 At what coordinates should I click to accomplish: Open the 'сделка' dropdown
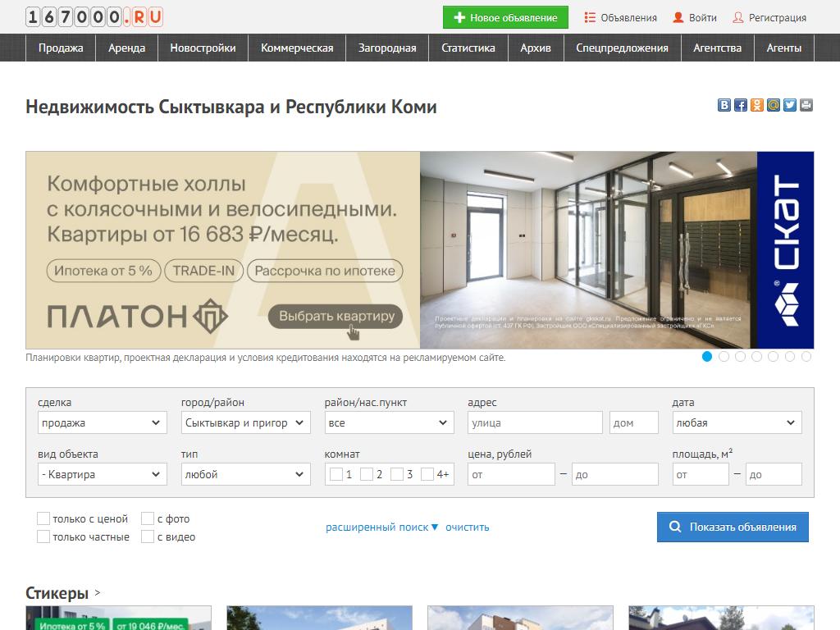coord(99,423)
